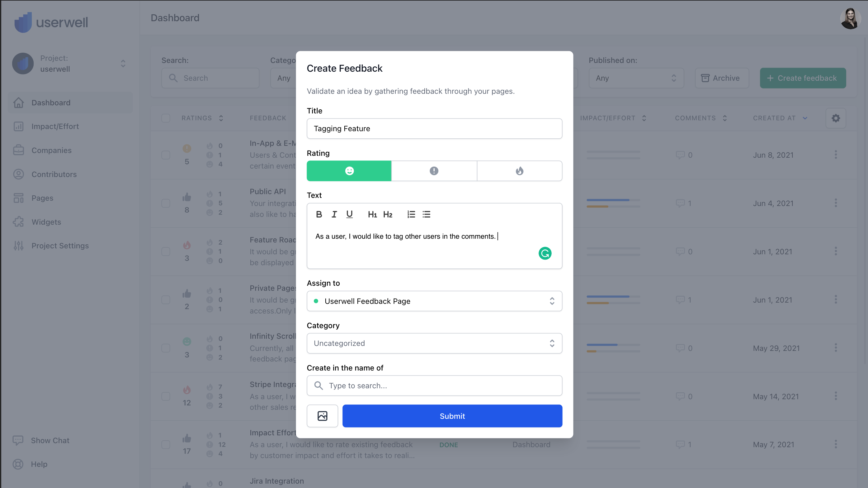The image size is (868, 488).
Task: Insert a bulleted list
Action: (426, 214)
